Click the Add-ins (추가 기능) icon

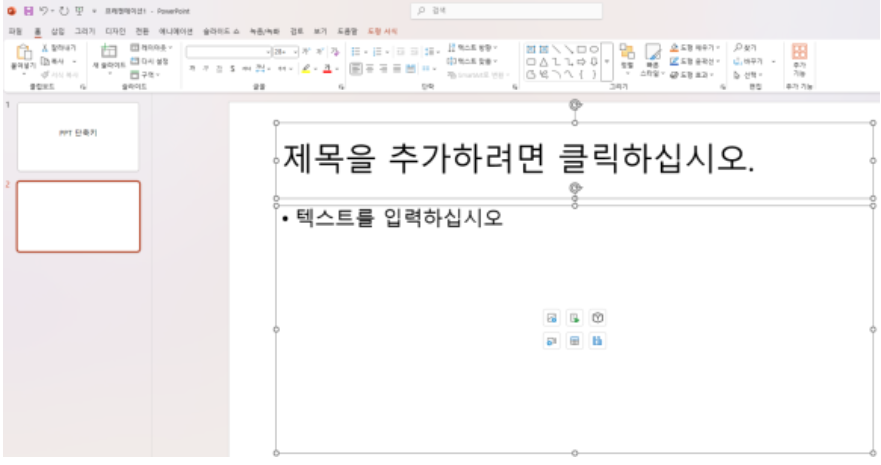[x=798, y=54]
